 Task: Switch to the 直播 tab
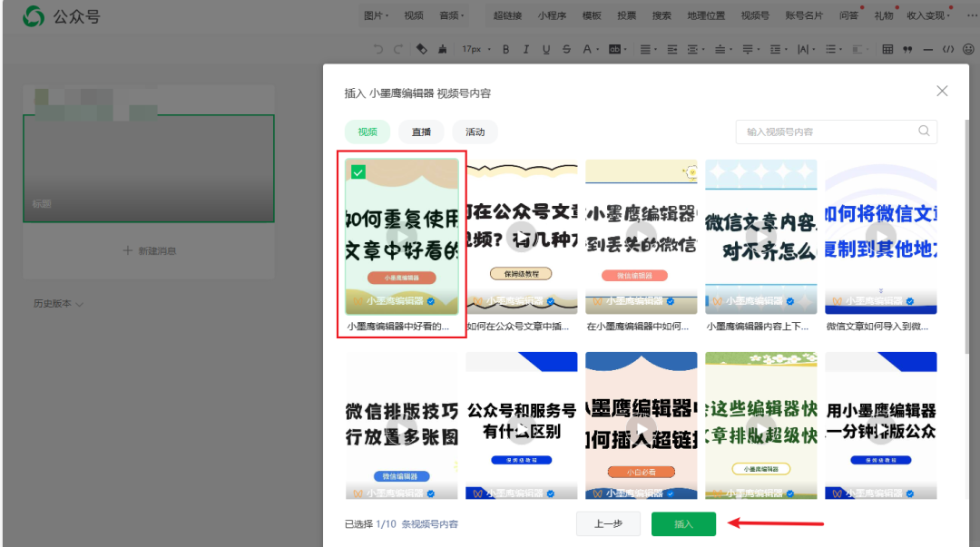click(x=421, y=132)
